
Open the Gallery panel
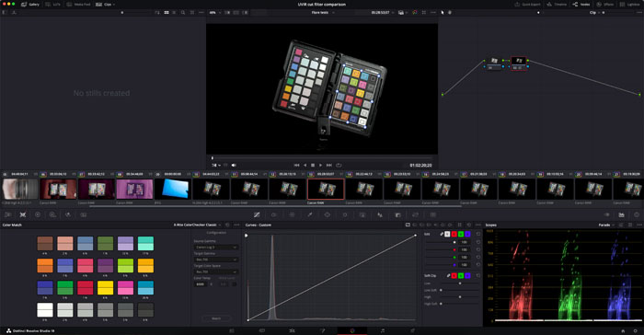[x=30, y=4]
